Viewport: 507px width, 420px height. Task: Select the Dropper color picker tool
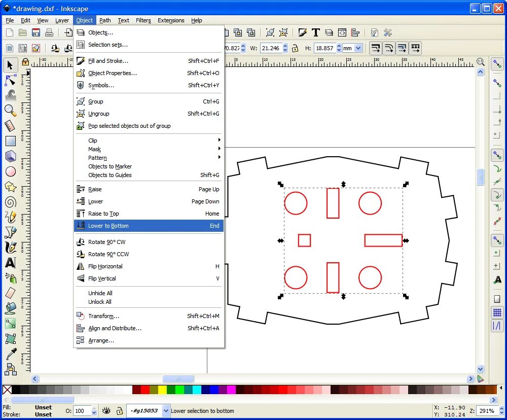10,354
